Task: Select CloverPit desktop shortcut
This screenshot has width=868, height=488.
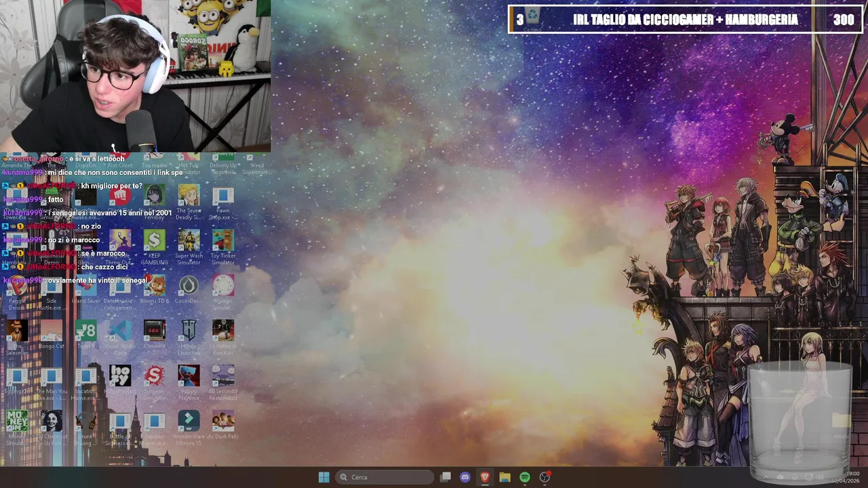Action: pos(155,335)
